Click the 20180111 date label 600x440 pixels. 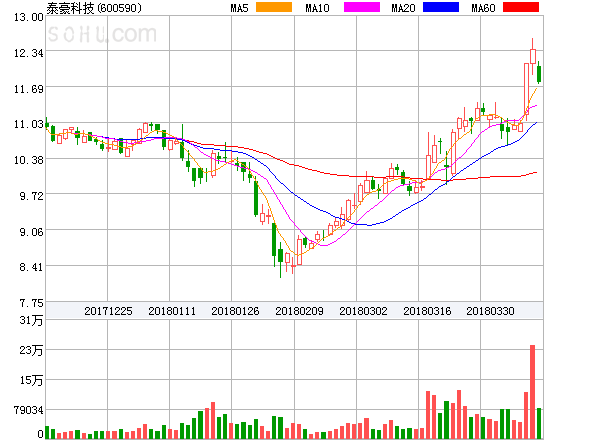pos(172,311)
